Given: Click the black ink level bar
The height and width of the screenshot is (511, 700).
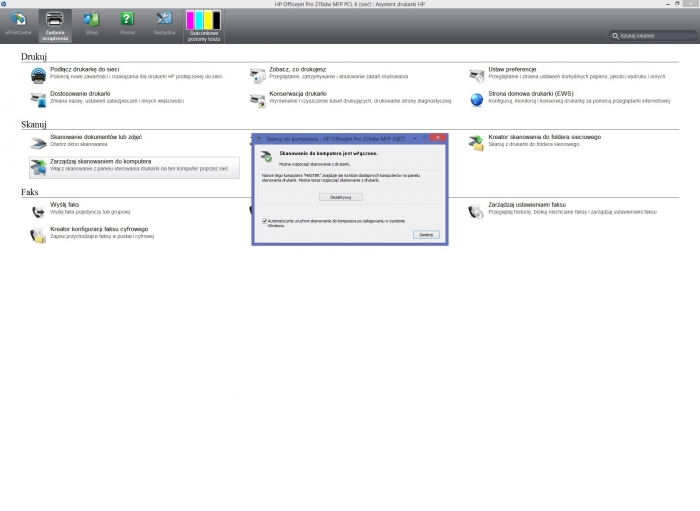Looking at the screenshot, I should [217, 20].
